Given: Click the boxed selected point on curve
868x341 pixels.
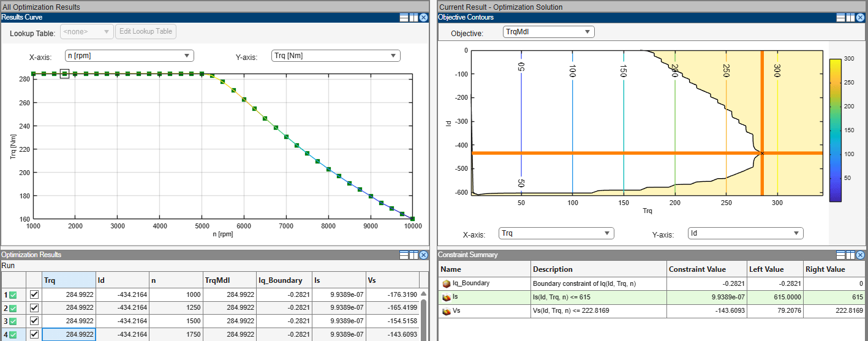Looking at the screenshot, I should [x=64, y=73].
